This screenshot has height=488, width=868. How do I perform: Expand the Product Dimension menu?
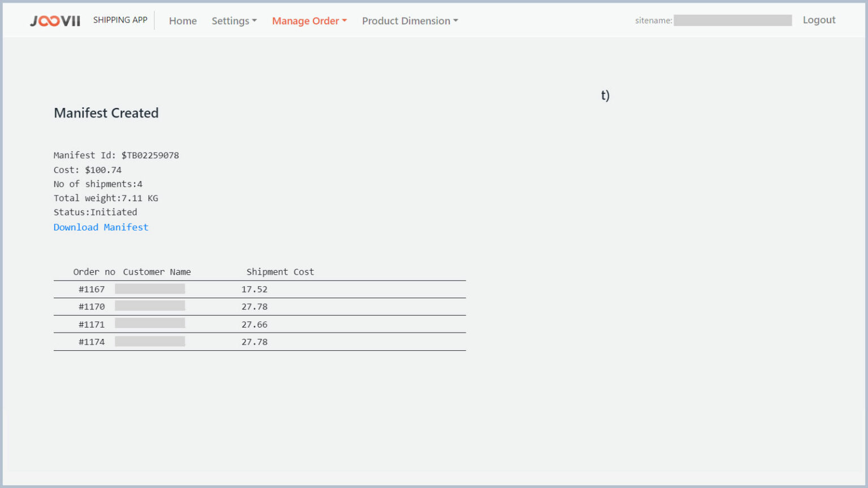(410, 21)
